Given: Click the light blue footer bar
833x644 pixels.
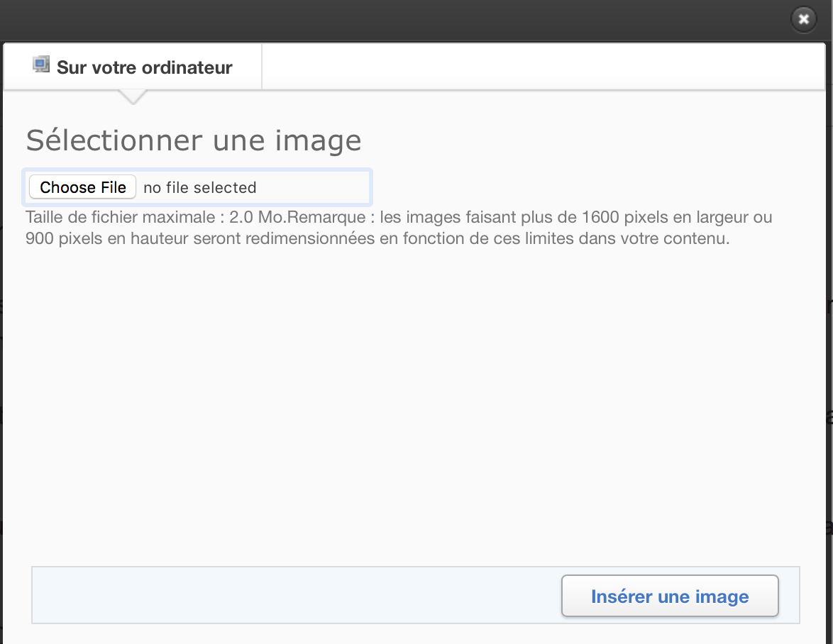Looking at the screenshot, I should tap(284, 595).
